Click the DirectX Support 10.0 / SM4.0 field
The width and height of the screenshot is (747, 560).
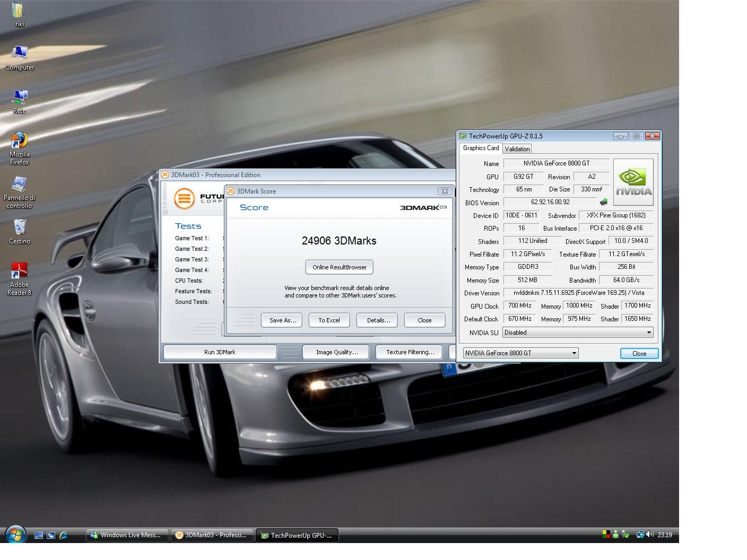point(631,241)
